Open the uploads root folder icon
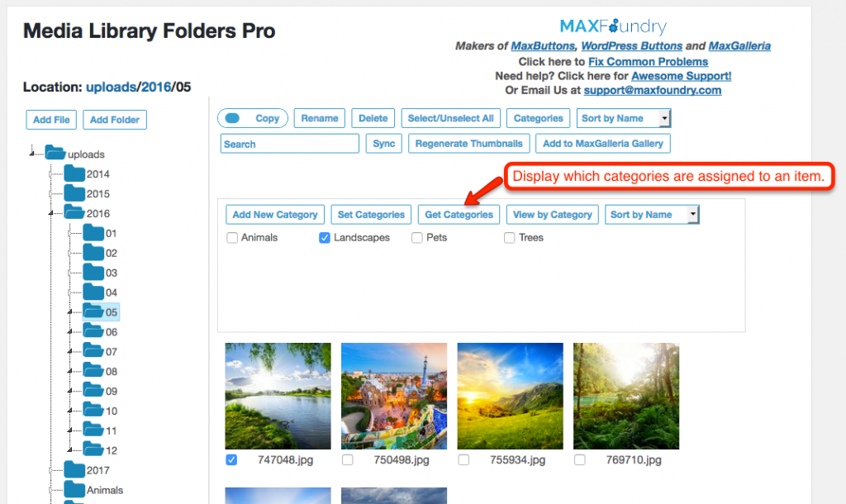846x504 pixels. pos(55,153)
